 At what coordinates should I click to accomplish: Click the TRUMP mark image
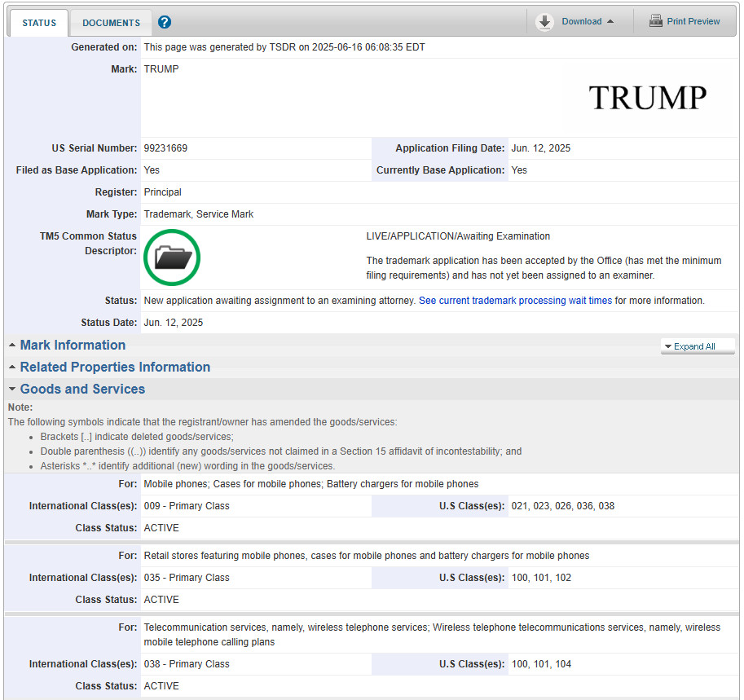coord(648,99)
